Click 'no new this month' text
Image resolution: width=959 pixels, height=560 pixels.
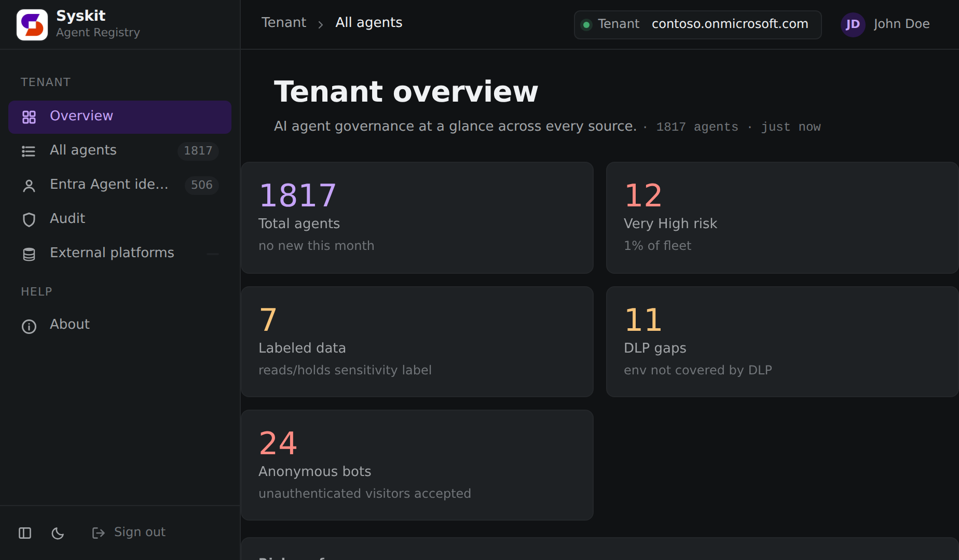317,246
